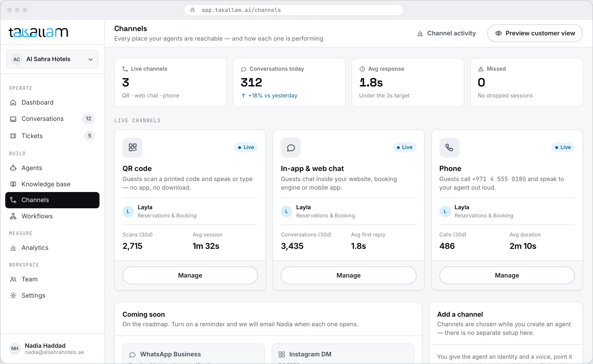Click the Conversations today chat icon
The image size is (593, 364).
[244, 69]
